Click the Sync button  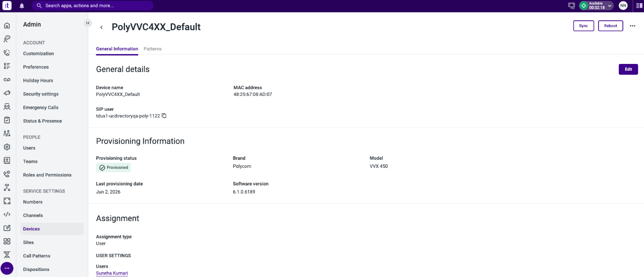(x=584, y=26)
